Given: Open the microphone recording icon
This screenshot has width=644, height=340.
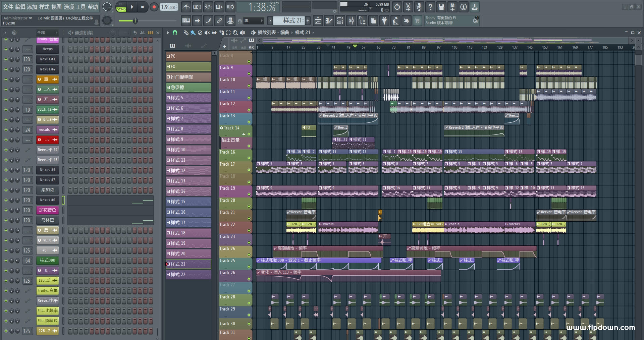Looking at the screenshot, I should point(419,7).
